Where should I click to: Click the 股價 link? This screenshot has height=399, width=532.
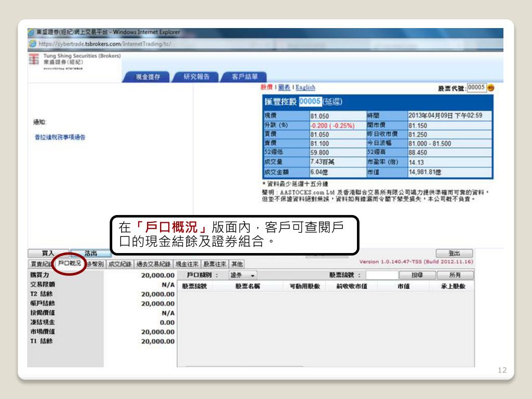pyautogui.click(x=267, y=87)
